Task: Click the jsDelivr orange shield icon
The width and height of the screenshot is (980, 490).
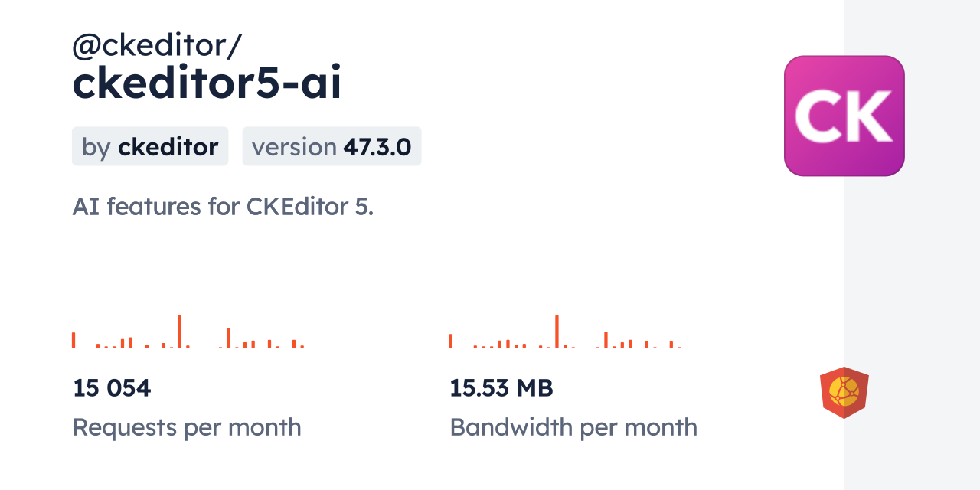Action: point(844,392)
